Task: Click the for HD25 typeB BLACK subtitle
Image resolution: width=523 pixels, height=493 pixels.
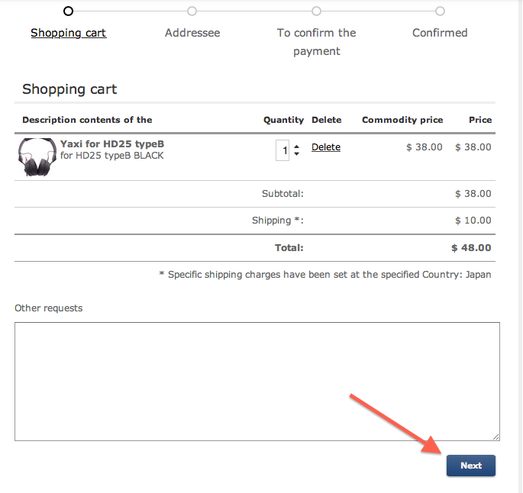Action: click(112, 155)
